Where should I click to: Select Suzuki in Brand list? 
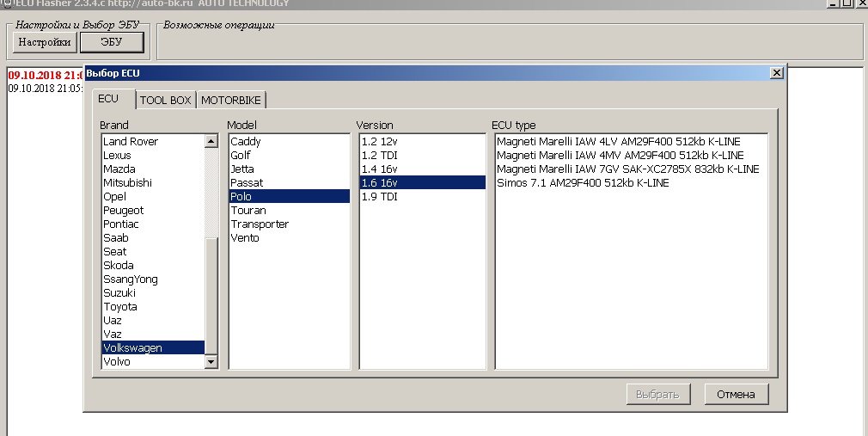pyautogui.click(x=153, y=292)
